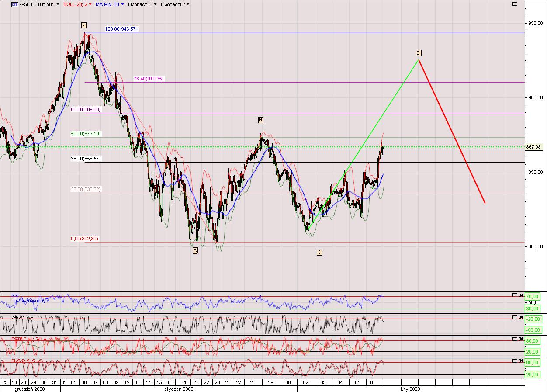Click the 'luty 2009' month label
Screen dimensions: 547x392
(411, 388)
